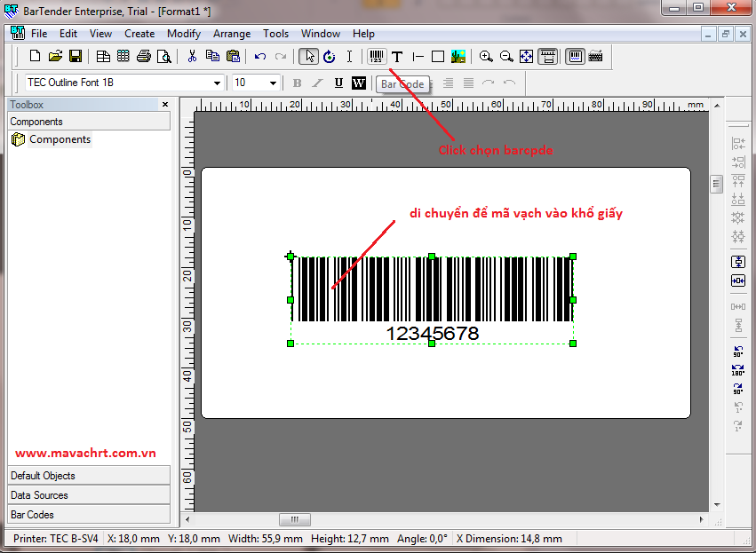Select the Components tree item
Image resolution: width=756 pixels, height=553 pixels.
(x=60, y=139)
